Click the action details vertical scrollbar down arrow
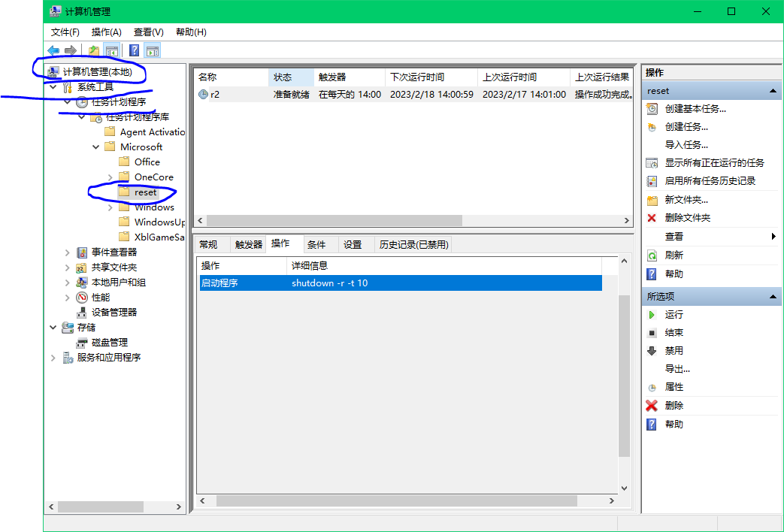784x532 pixels. (624, 488)
